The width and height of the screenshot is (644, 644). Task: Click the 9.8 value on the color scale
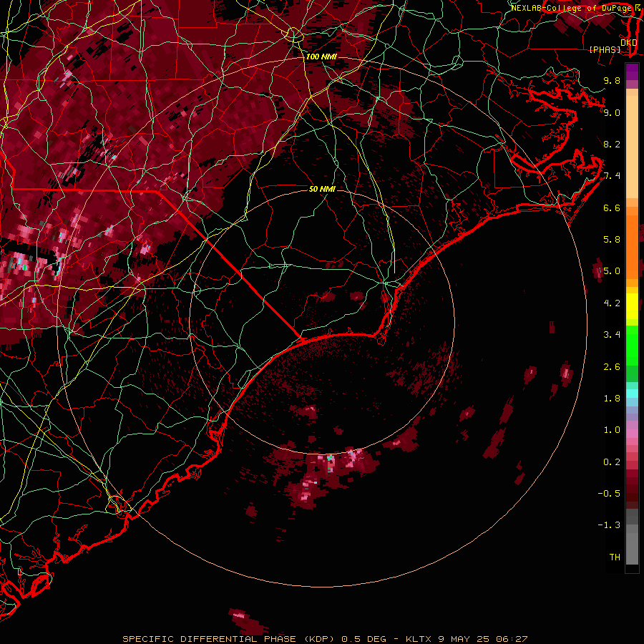pos(612,80)
